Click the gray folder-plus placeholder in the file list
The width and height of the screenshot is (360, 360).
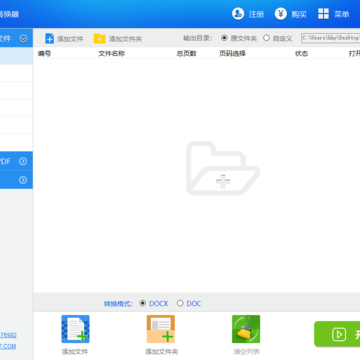tap(223, 168)
